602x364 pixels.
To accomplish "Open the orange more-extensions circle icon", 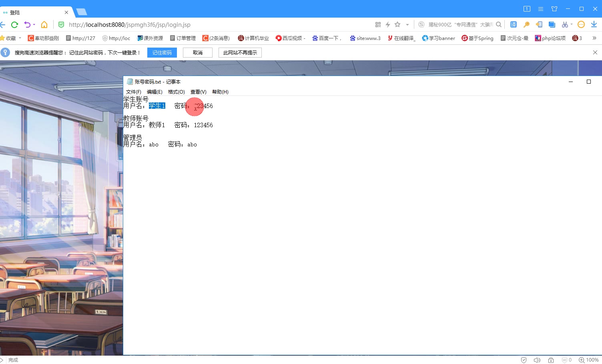I will pyautogui.click(x=581, y=25).
